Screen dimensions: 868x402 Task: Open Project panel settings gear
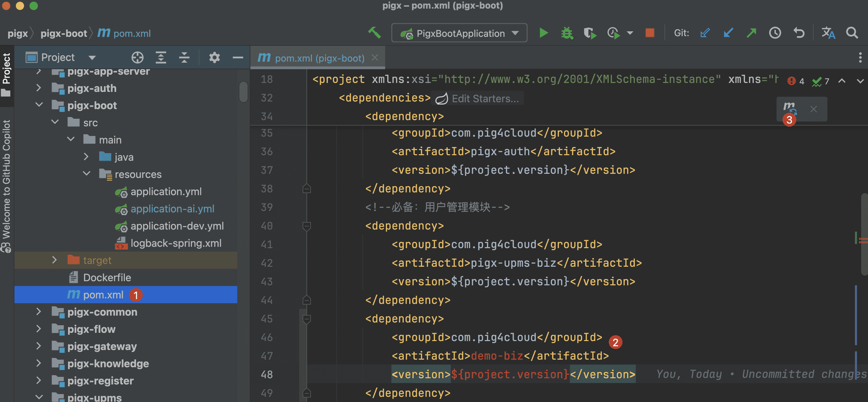coord(214,57)
